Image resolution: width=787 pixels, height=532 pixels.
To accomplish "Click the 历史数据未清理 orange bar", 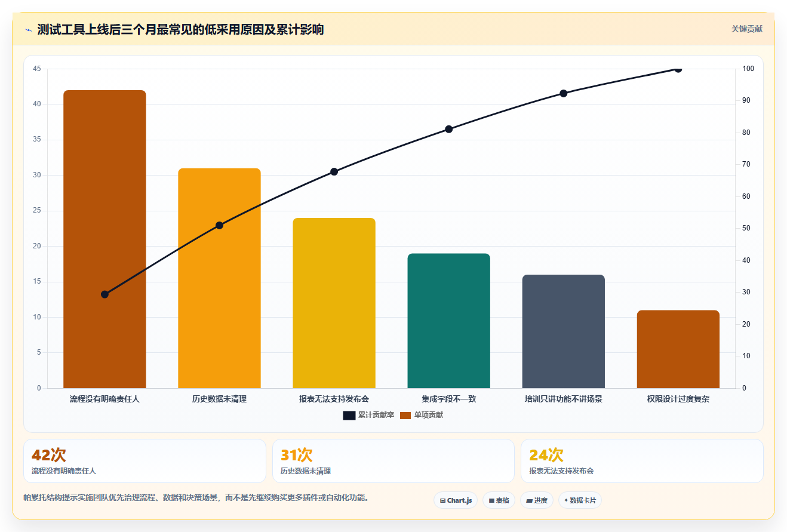I will pos(219,278).
